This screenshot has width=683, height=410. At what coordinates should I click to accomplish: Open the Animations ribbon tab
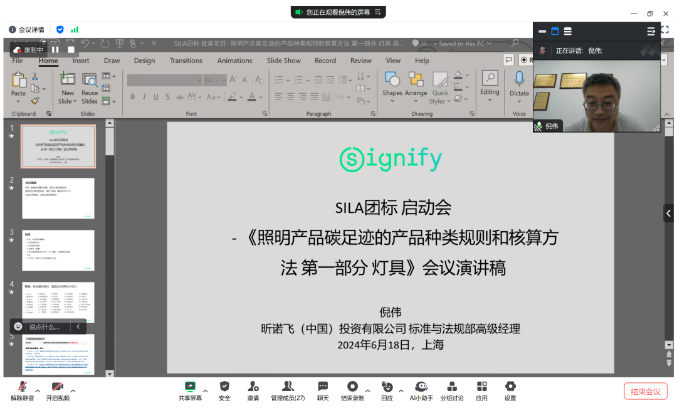point(234,61)
